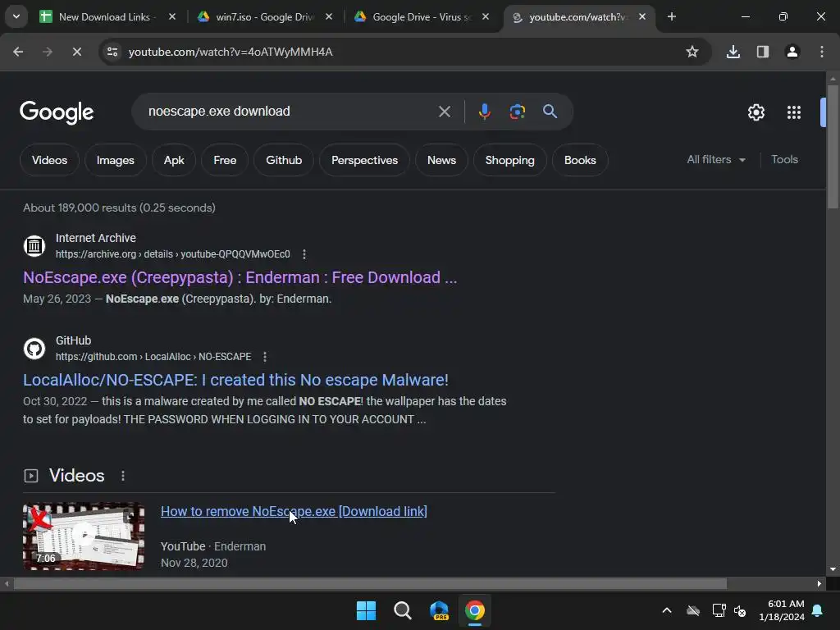The height and width of the screenshot is (630, 840).
Task: Open the taskbar clock showing 6:01 AM
Action: (x=782, y=610)
